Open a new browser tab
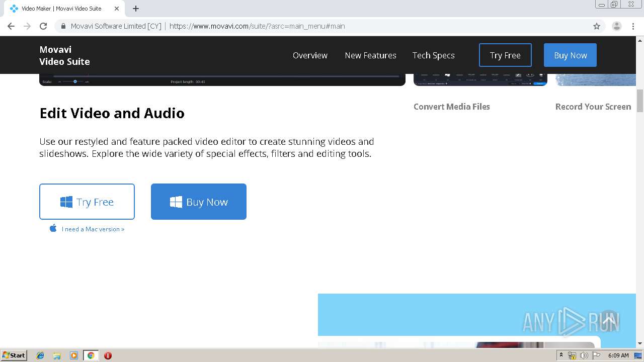This screenshot has width=644, height=362. click(136, 9)
